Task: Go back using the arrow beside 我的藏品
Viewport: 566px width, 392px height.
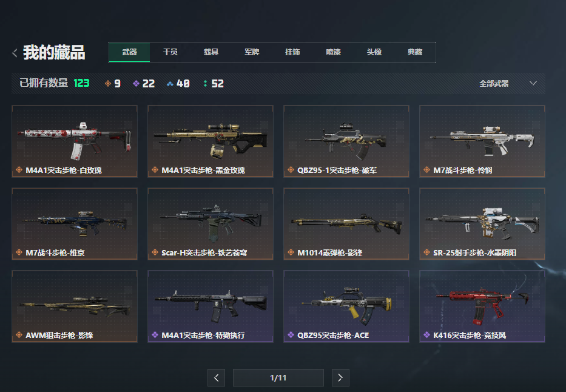Action: click(15, 53)
